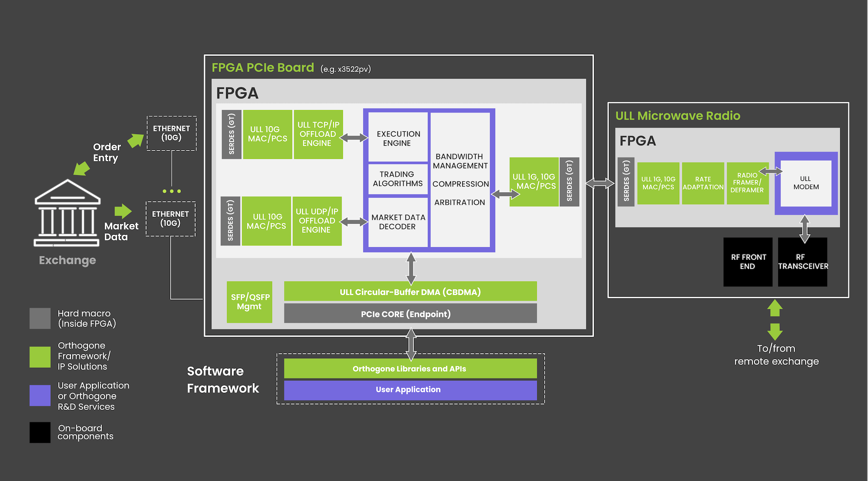Click the RADIO FRAMER/DEFRAMER block
Screen dimensions: 868x481
coord(747,183)
